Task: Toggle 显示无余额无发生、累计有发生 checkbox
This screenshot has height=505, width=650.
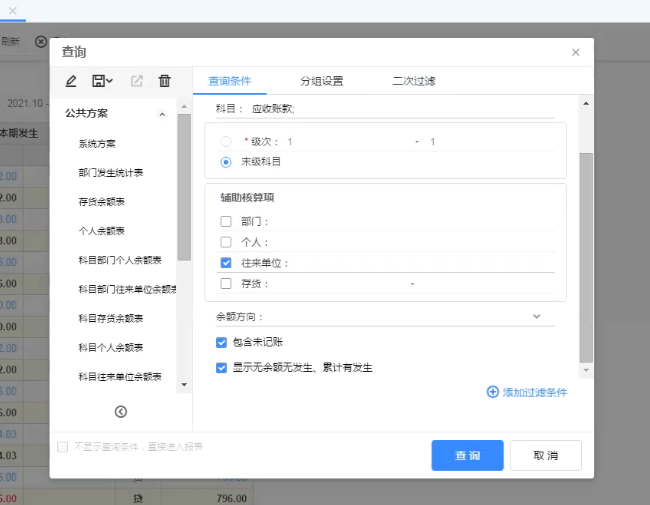Action: point(221,368)
